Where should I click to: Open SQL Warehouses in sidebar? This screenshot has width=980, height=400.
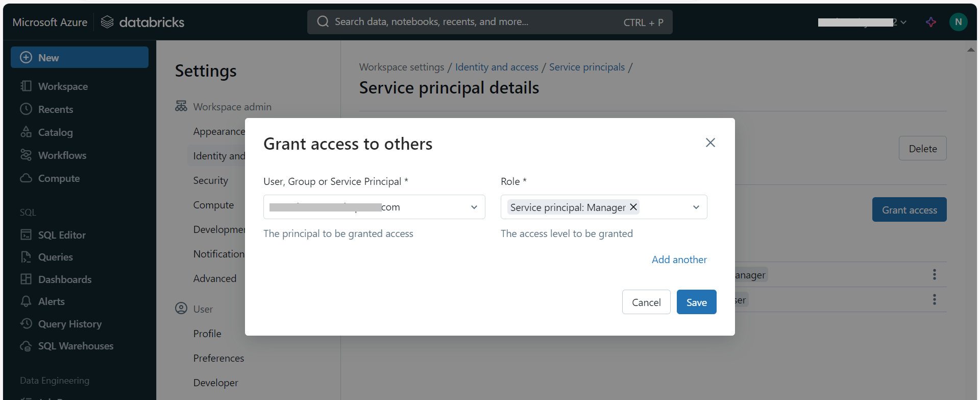click(x=75, y=346)
